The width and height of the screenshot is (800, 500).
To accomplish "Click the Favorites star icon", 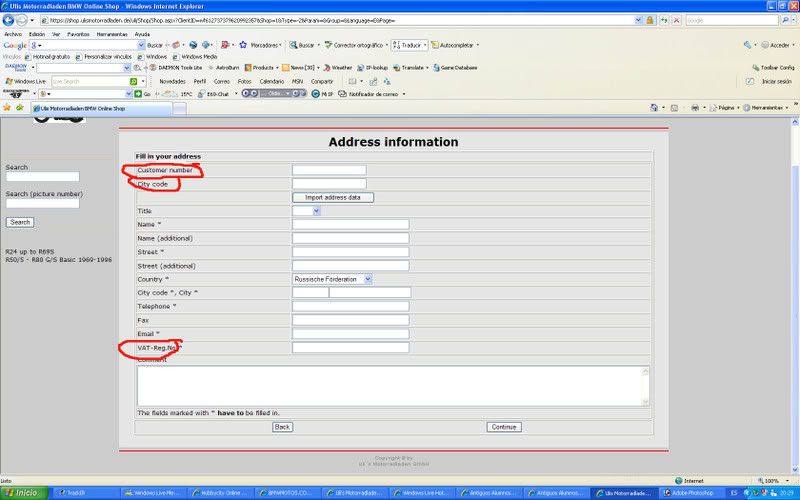I will 7,108.
